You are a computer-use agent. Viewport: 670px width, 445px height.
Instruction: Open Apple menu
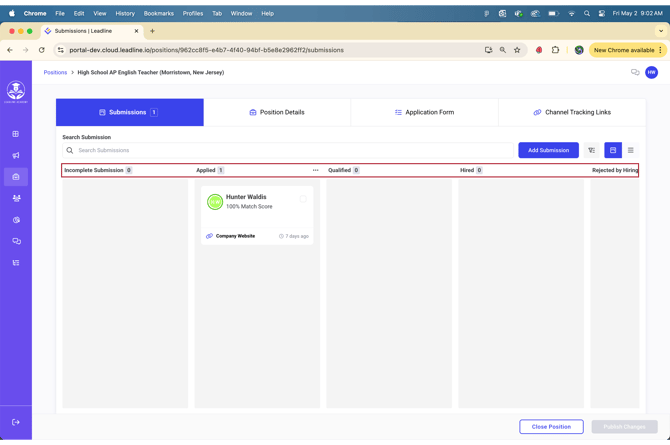12,13
